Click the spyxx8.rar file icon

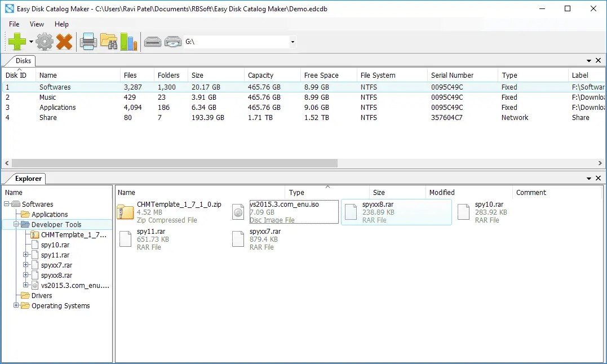point(351,212)
